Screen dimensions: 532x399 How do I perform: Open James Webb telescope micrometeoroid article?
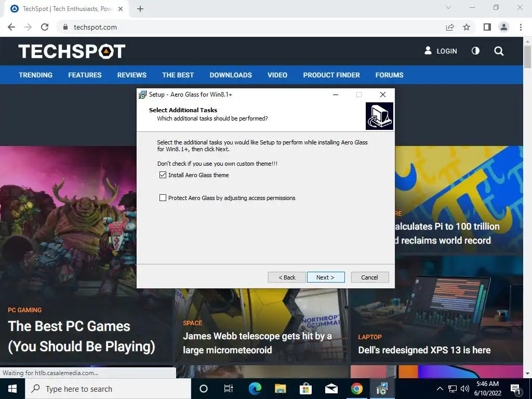(258, 343)
